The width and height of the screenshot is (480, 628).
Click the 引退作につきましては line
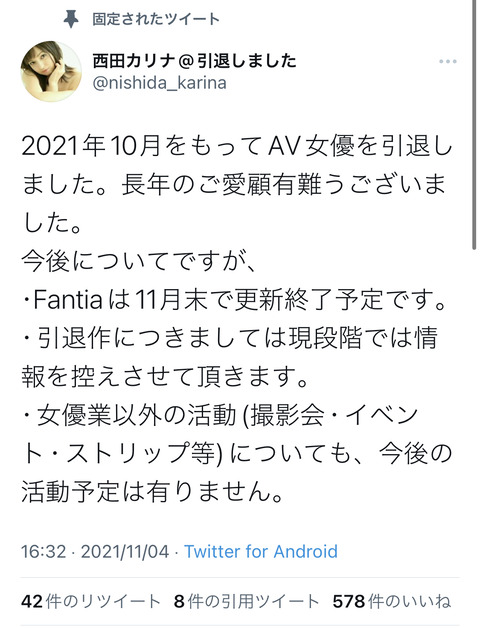tap(230, 338)
